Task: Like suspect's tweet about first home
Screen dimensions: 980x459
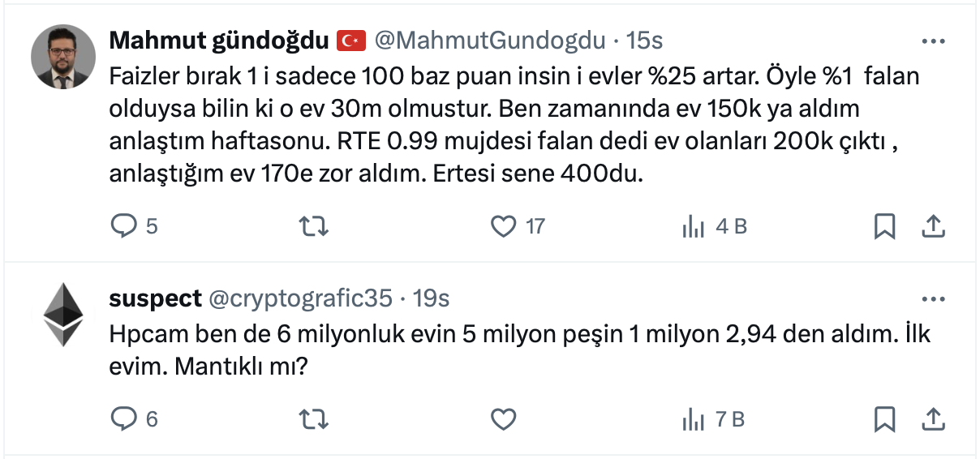Action: coord(504,418)
